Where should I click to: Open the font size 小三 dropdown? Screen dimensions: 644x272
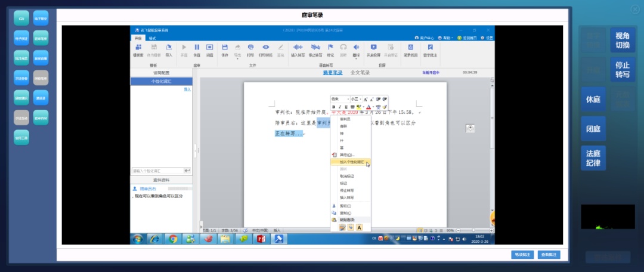pyautogui.click(x=361, y=100)
